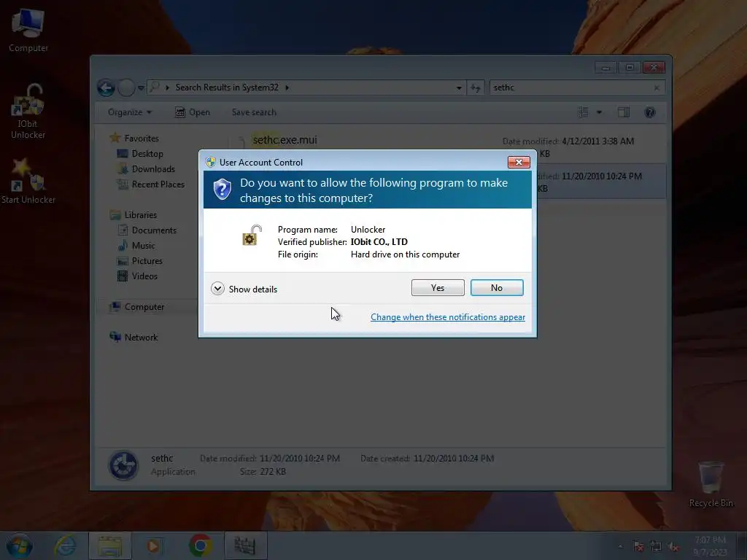Show hidden tray icons arrow
747x560 pixels.
pyautogui.click(x=620, y=547)
